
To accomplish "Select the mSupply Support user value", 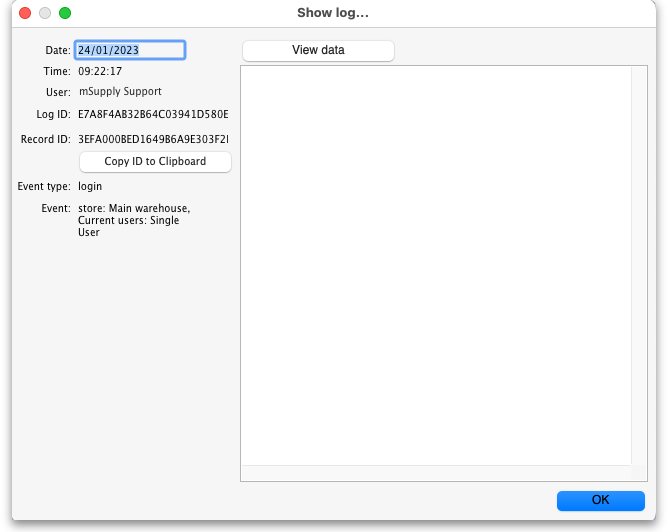I will tap(119, 92).
